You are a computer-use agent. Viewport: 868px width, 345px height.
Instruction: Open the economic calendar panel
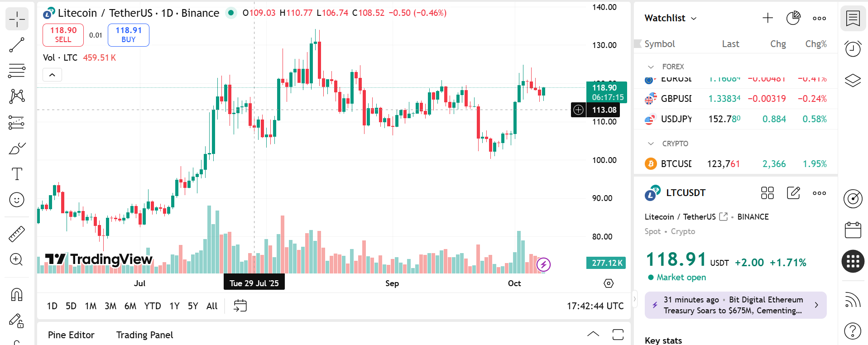[x=853, y=230]
